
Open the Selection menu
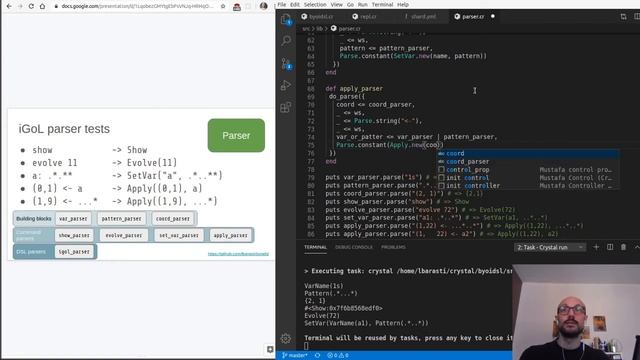pos(315,4)
